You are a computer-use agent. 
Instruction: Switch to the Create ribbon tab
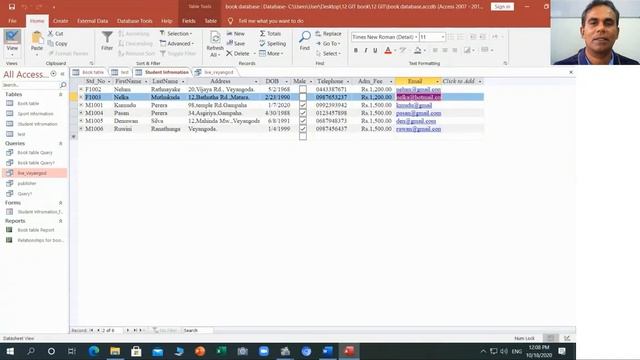pos(60,21)
